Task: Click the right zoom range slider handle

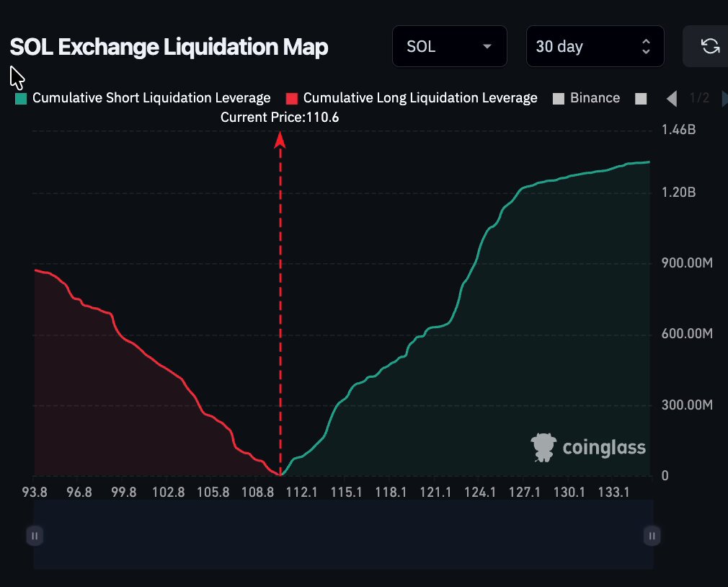Action: (652, 536)
